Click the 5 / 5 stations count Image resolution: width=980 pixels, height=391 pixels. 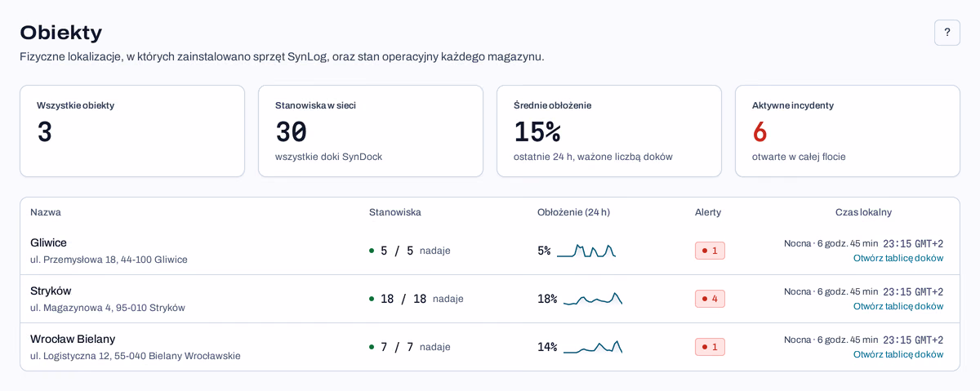[x=397, y=251]
